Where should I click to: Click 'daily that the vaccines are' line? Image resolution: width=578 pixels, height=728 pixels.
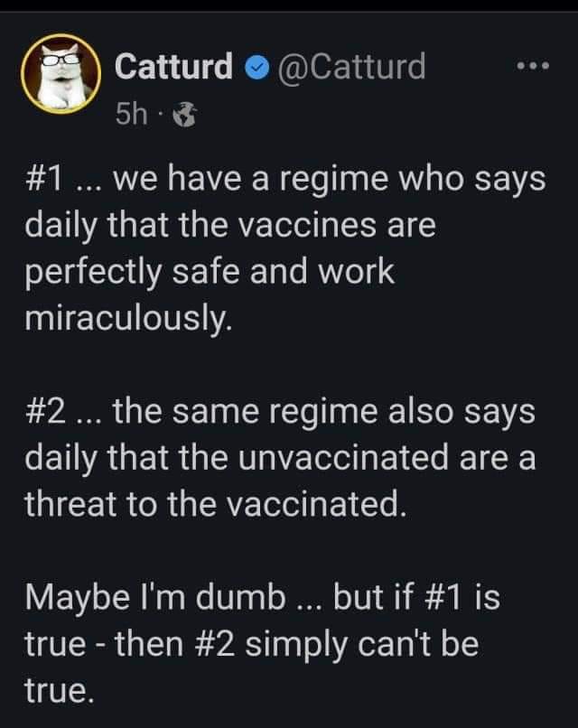coord(232,225)
